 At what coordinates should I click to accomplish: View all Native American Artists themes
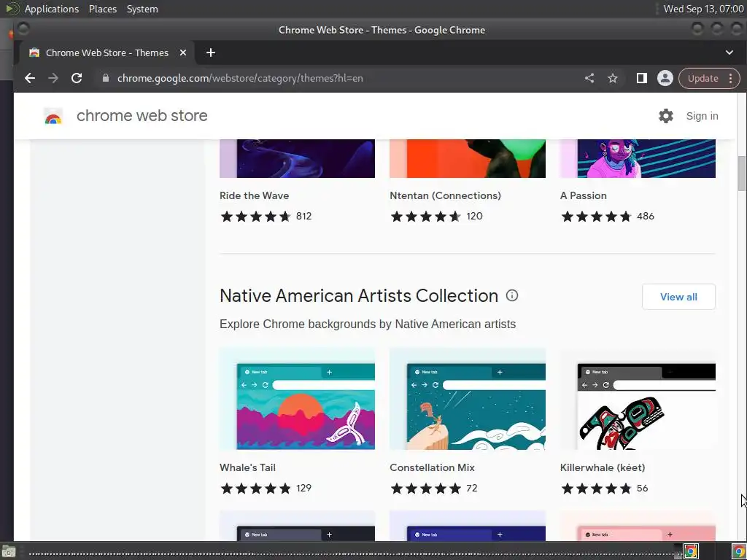point(678,297)
